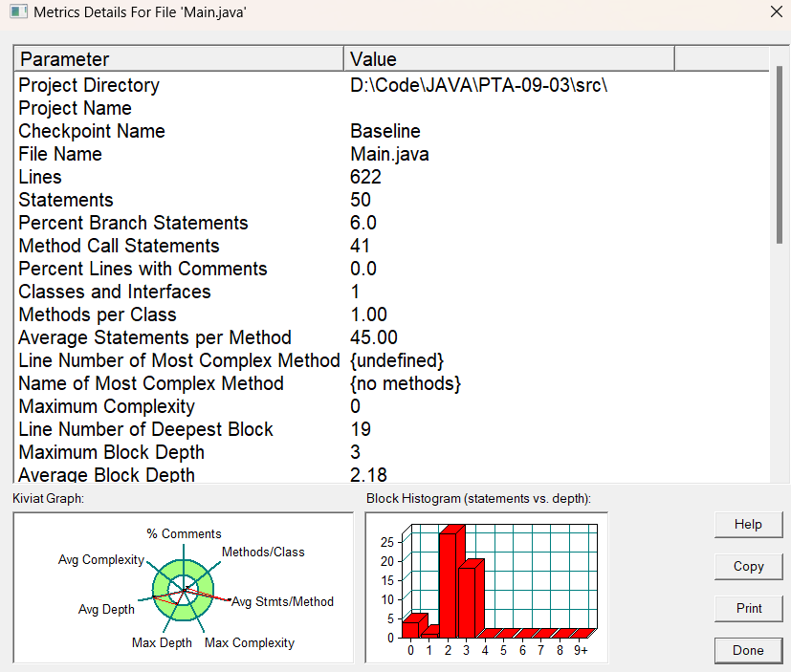The height and width of the screenshot is (672, 791).
Task: Click the {no methods} value cell
Action: pos(406,383)
